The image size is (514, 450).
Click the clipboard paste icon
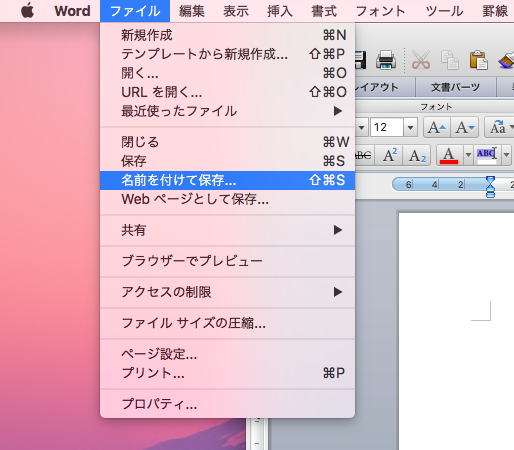(479, 60)
